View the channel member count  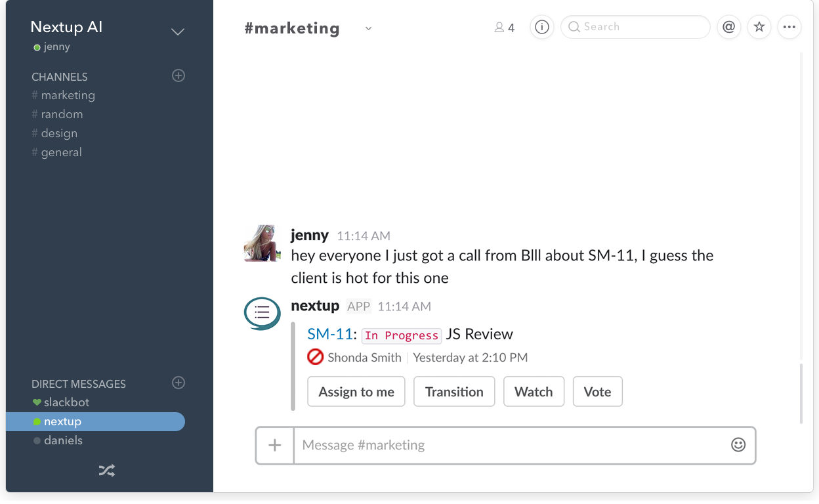click(505, 28)
